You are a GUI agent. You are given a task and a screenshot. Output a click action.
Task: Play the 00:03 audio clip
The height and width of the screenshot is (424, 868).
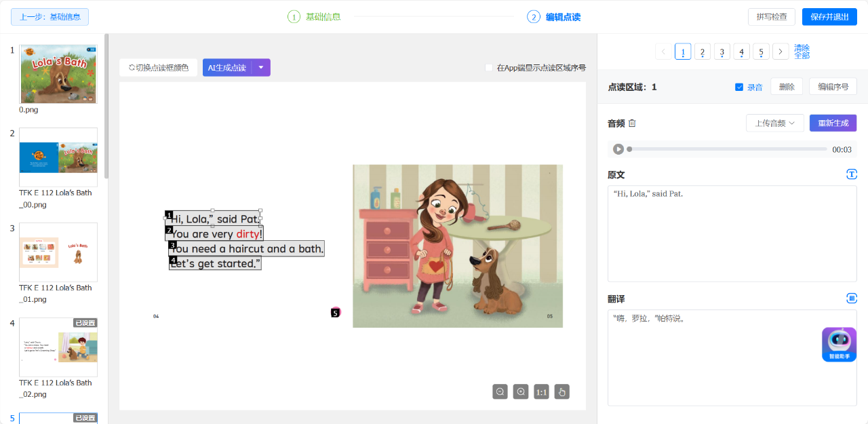(x=618, y=149)
